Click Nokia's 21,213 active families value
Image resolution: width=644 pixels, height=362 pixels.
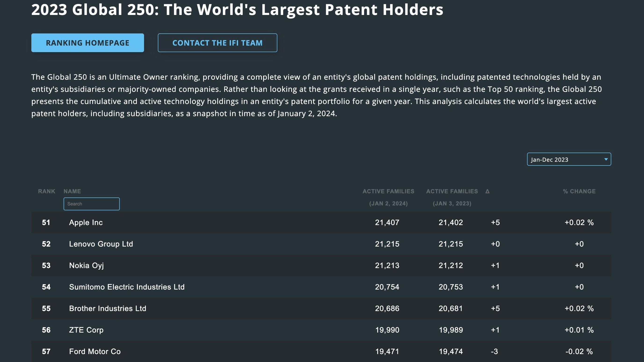coord(387,265)
